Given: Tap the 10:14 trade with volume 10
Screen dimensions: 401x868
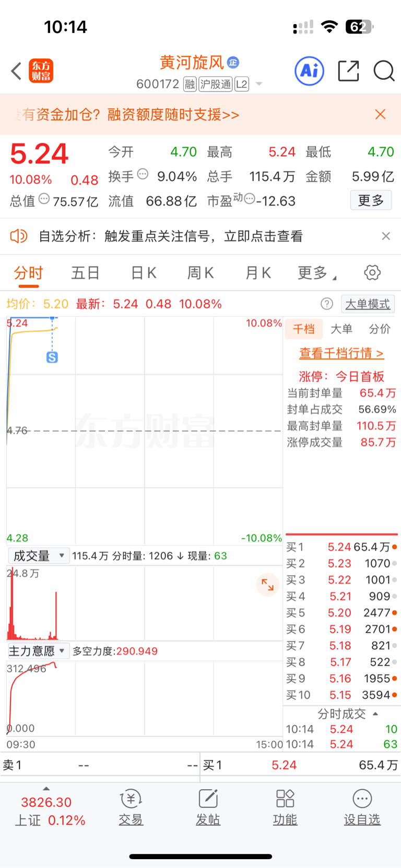Looking at the screenshot, I should coord(341,729).
